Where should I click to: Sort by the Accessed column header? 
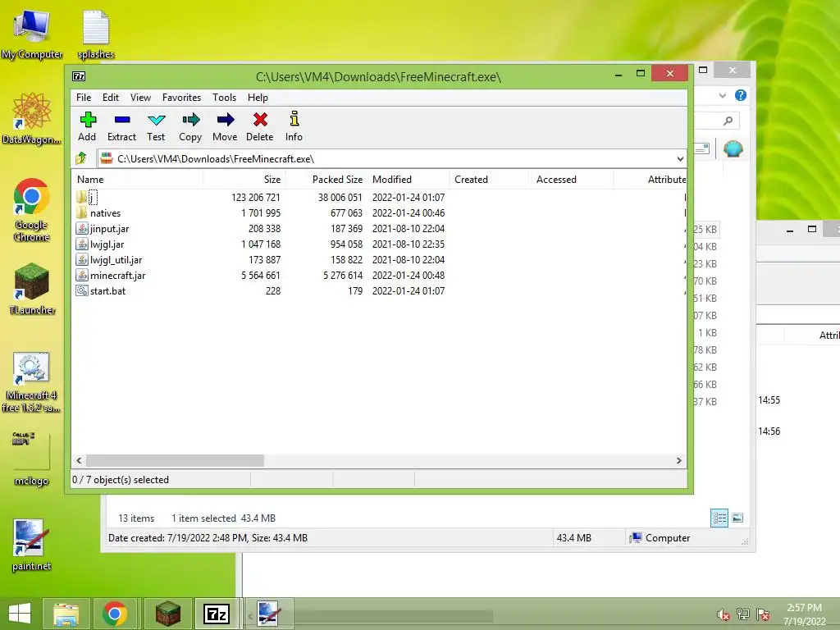tap(572, 180)
